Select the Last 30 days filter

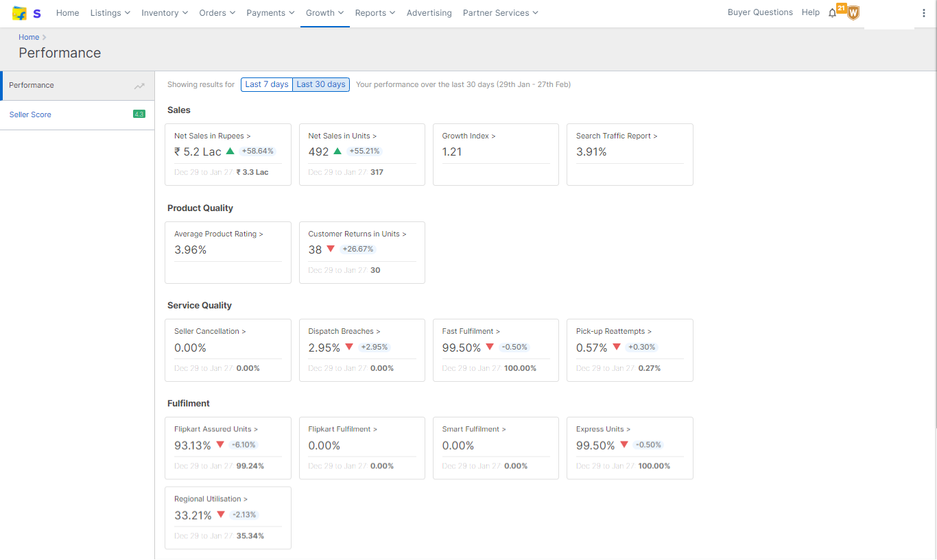coord(321,84)
